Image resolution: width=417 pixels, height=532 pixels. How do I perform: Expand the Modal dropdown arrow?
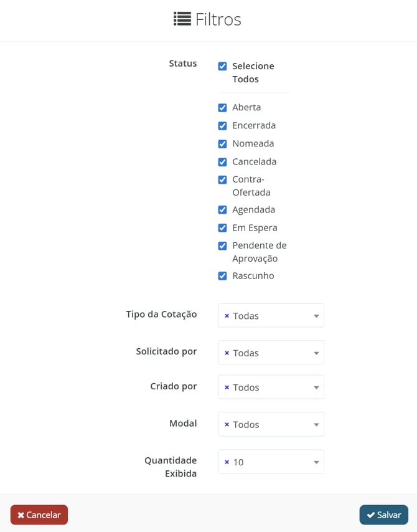point(316,425)
